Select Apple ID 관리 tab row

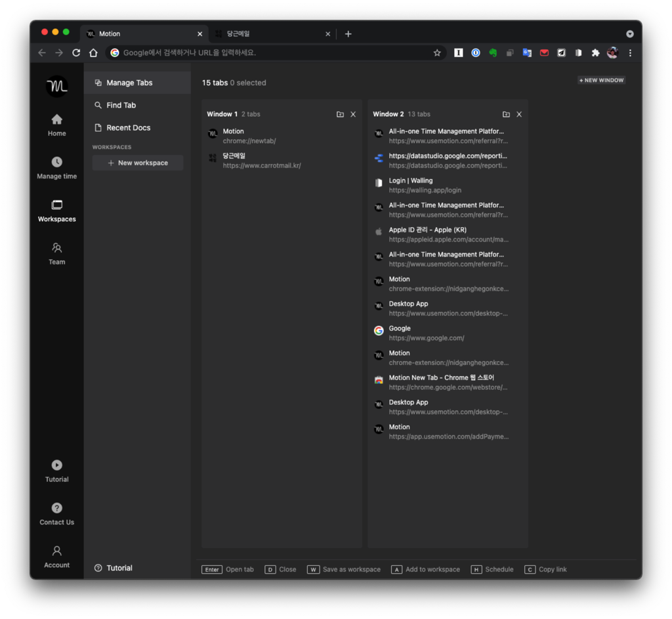point(448,234)
